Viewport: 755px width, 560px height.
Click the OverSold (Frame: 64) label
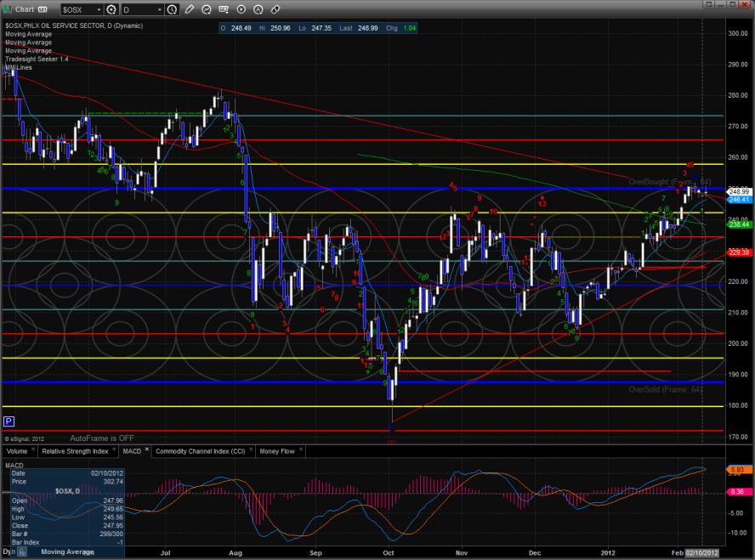pyautogui.click(x=666, y=389)
